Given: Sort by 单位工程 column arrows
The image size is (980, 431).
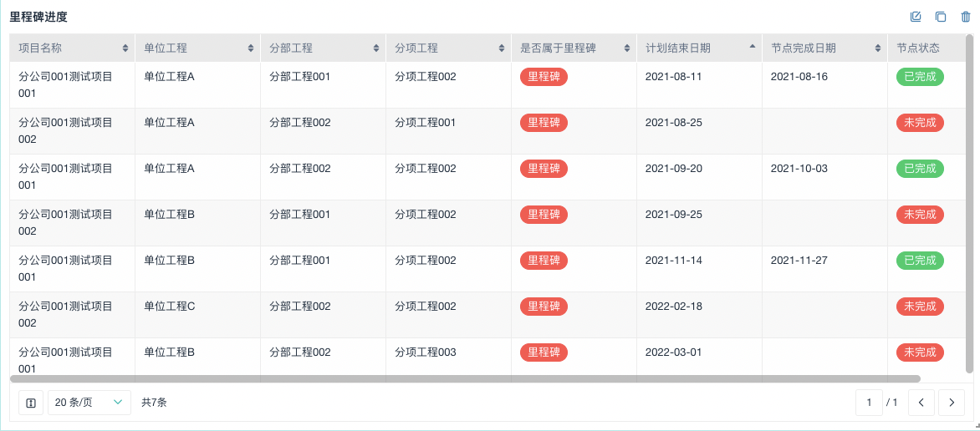Looking at the screenshot, I should click(251, 48).
